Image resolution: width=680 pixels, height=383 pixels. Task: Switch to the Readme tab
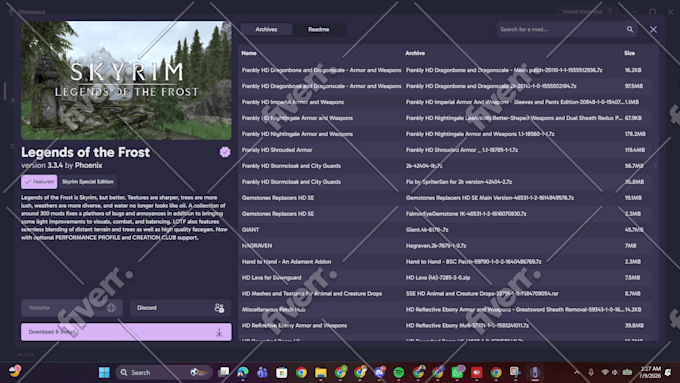coord(319,29)
